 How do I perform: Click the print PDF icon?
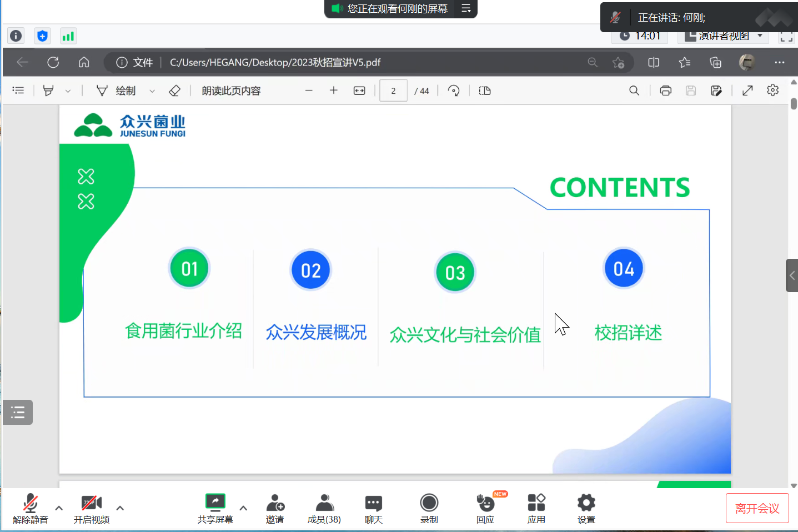pyautogui.click(x=665, y=91)
